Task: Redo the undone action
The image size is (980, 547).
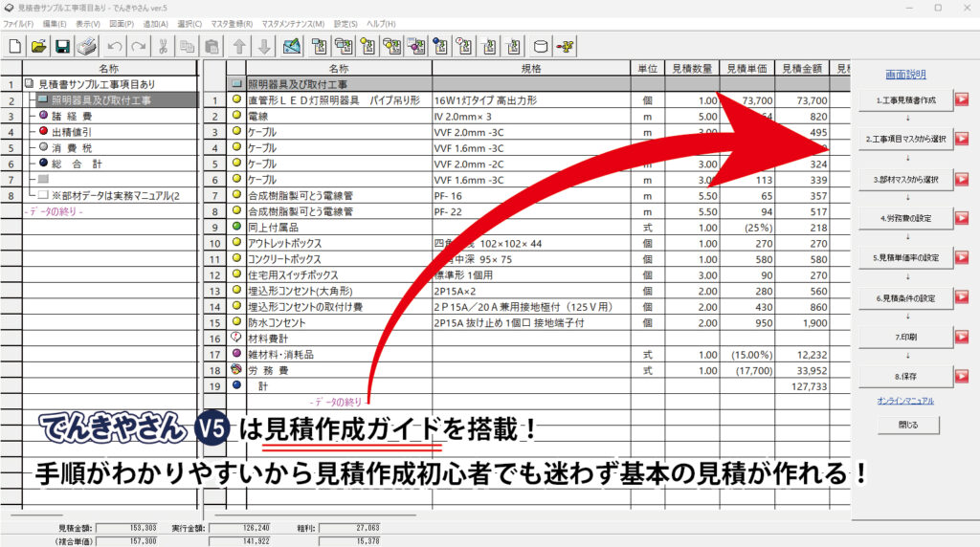Action: [139, 46]
